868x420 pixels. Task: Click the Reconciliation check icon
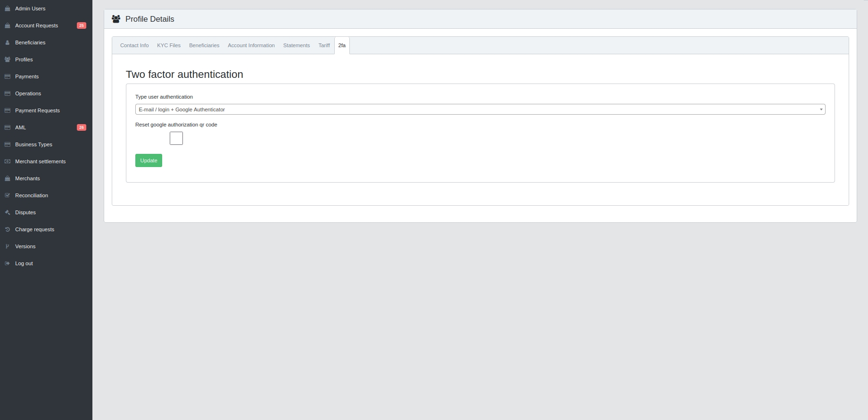(8, 195)
